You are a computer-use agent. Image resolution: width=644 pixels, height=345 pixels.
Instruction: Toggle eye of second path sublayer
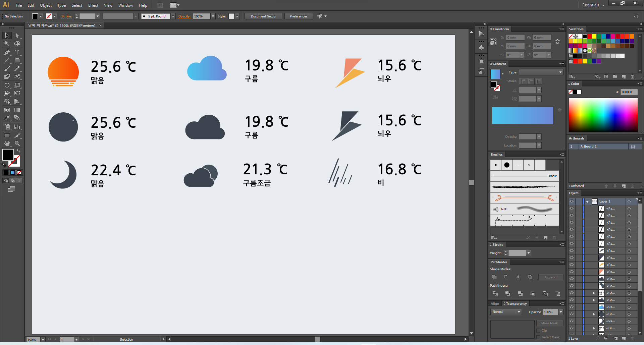[572, 216]
